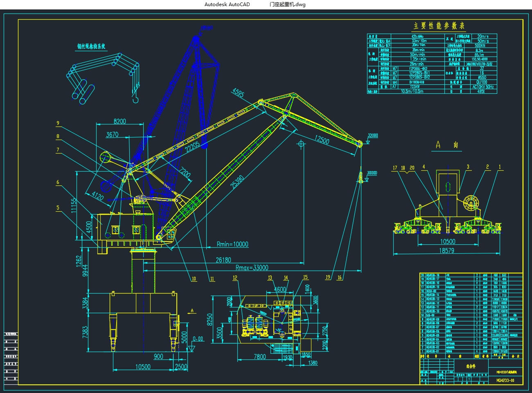Select the DG50-00 parts list entry
This screenshot has width=532, height=393.
pos(432,291)
